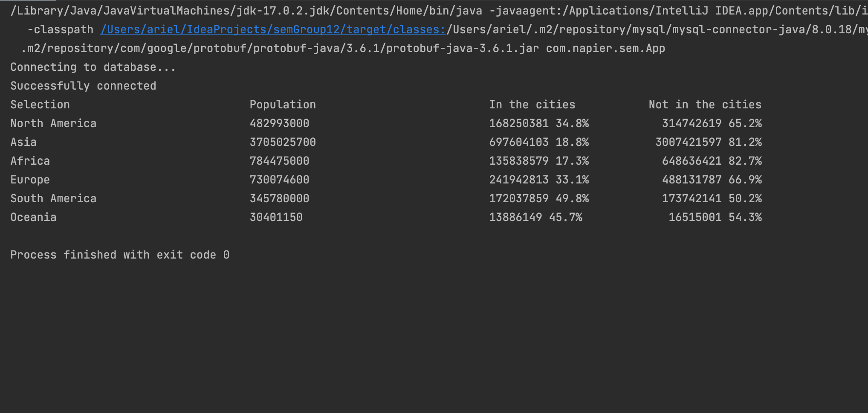Click population value 730074600
Screen dimensions: 868x413
[x=279, y=180]
